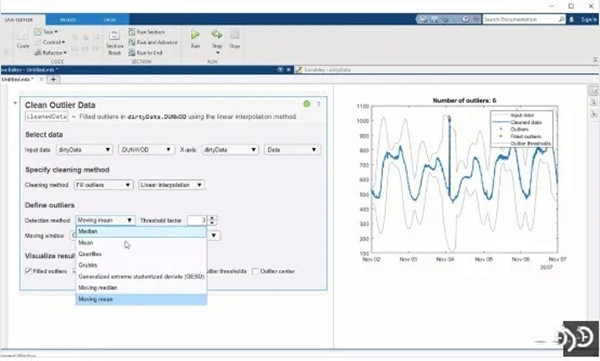The image size is (600, 361).
Task: Select Grubbs from the detection list
Action: 141,265
